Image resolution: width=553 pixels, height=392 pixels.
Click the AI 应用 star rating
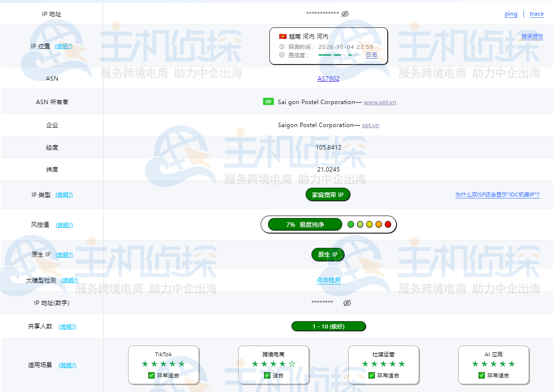[x=493, y=364]
